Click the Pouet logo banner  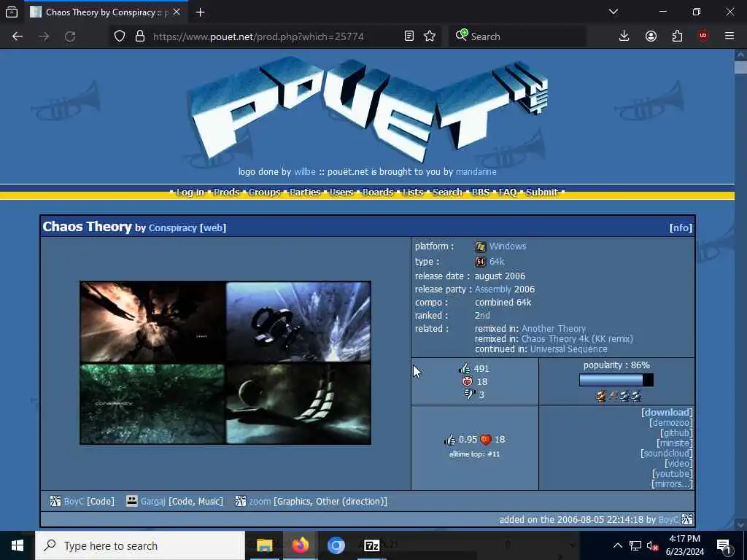click(x=369, y=109)
